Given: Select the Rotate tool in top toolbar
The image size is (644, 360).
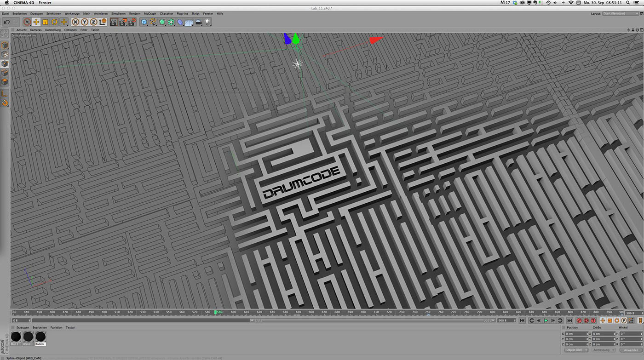Looking at the screenshot, I should coord(54,22).
